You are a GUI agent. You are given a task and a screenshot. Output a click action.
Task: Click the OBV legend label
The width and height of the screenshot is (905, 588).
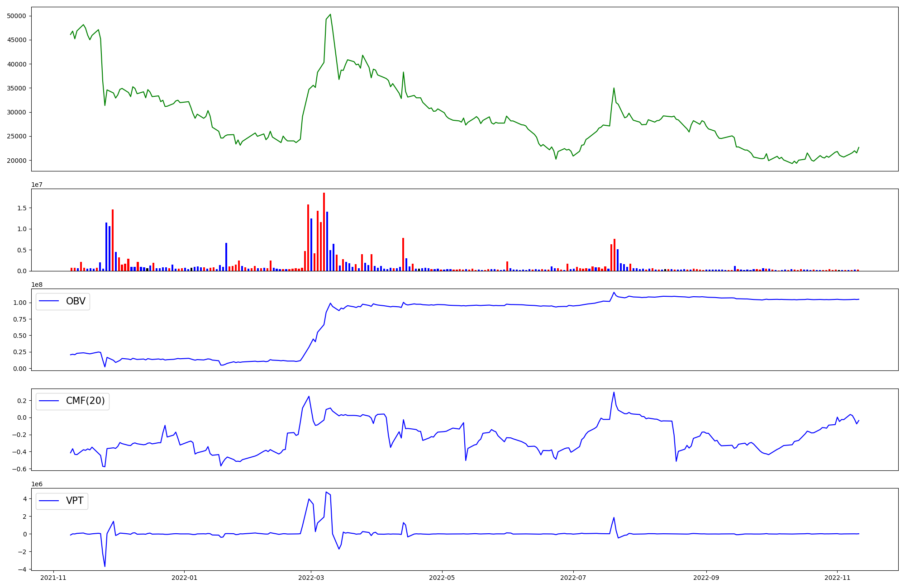point(76,301)
